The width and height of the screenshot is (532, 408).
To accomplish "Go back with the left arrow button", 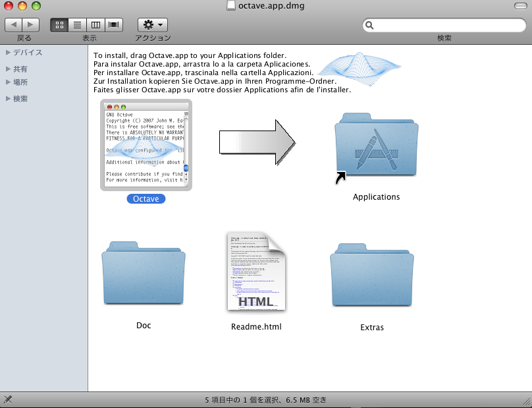I will click(14, 25).
